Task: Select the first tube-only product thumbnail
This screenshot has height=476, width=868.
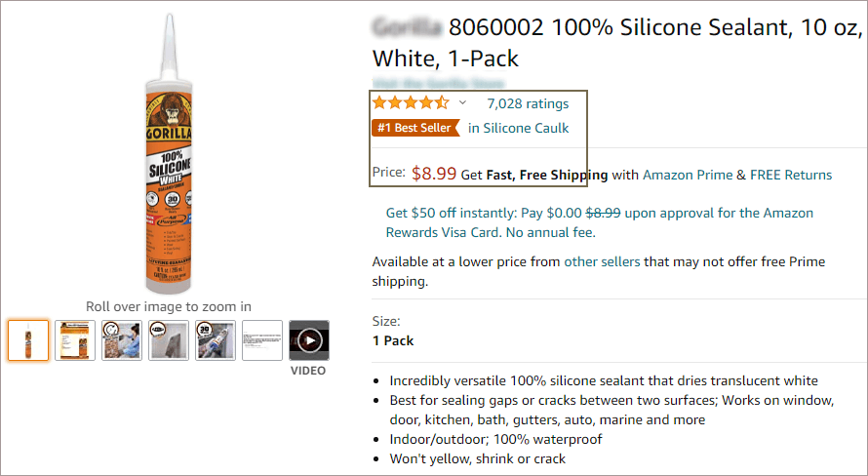Action: 28,340
